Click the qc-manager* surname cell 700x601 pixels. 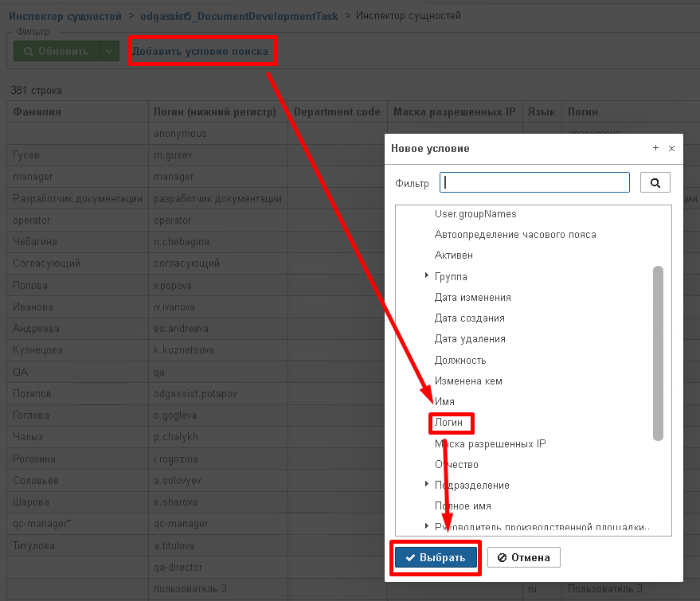click(77, 523)
